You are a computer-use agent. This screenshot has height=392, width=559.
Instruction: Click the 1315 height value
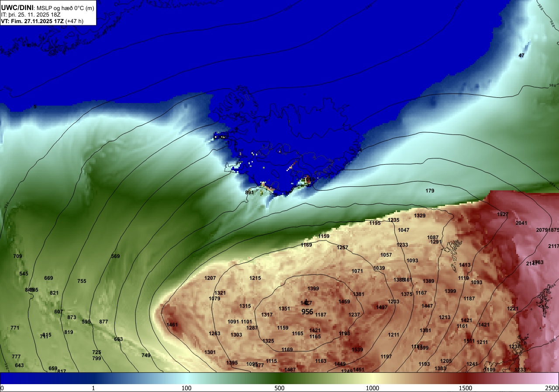(245, 306)
